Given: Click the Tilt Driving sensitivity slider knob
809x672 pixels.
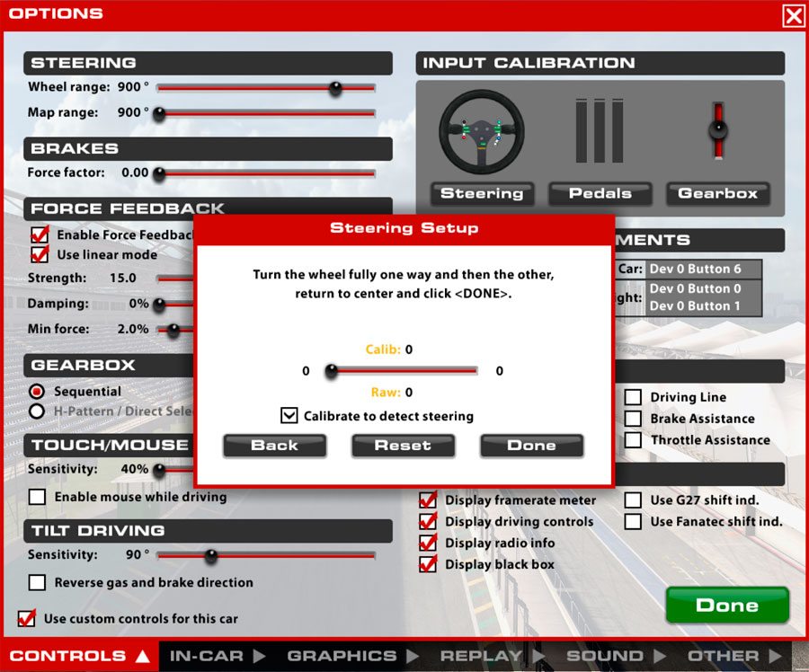Looking at the screenshot, I should coord(210,556).
